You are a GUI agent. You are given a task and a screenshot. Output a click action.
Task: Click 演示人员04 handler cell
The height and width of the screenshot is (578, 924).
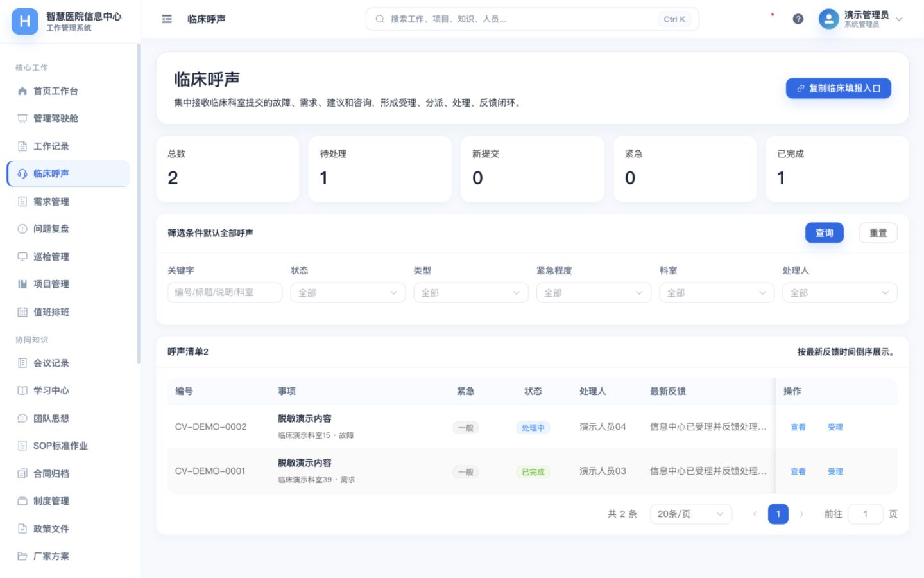point(603,427)
